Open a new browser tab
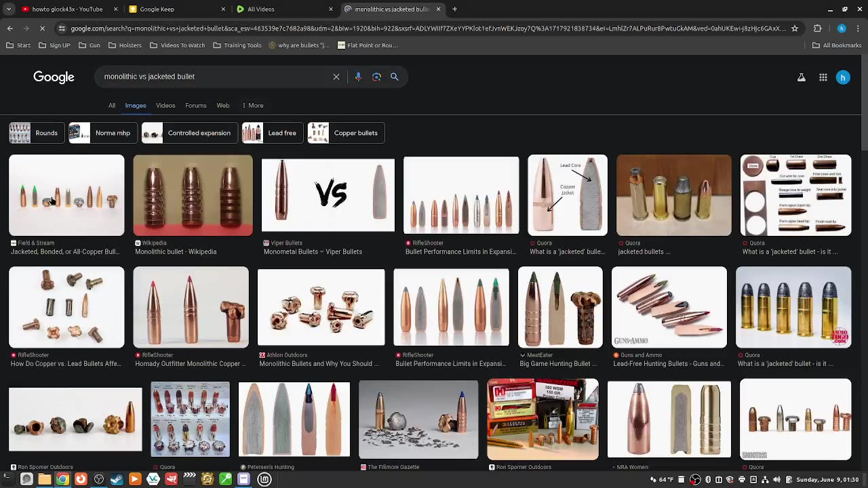This screenshot has width=868, height=488. point(454,9)
